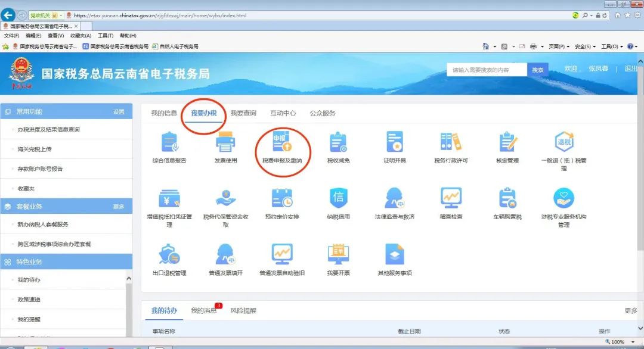644x349 pixels.
Task: Click the RSS feeds icon in the command bar
Action: click(x=504, y=46)
